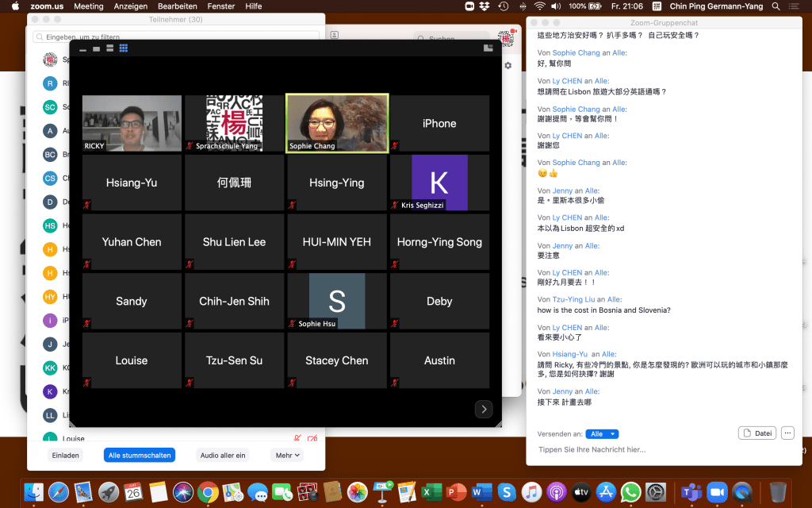The width and height of the screenshot is (812, 508).
Task: Click the next page arrow in gallery
Action: (484, 410)
